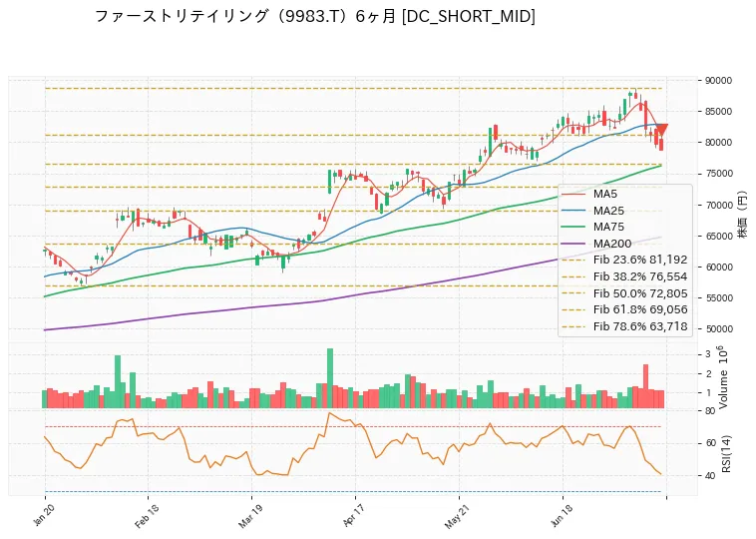The image size is (756, 539).
Task: Click the Jan 20 date label
Action: [44, 514]
